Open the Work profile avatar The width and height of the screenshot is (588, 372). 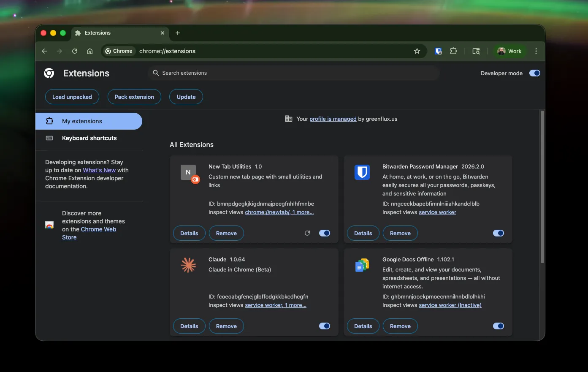point(510,51)
